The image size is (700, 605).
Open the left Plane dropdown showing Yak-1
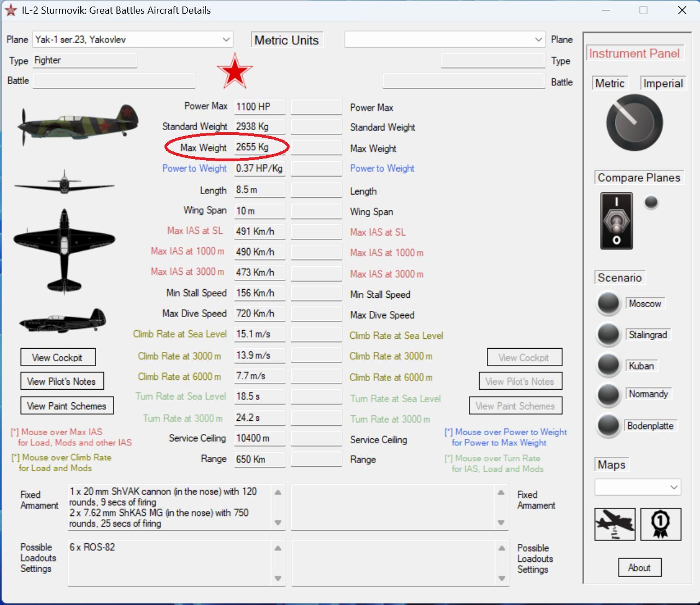(x=133, y=39)
